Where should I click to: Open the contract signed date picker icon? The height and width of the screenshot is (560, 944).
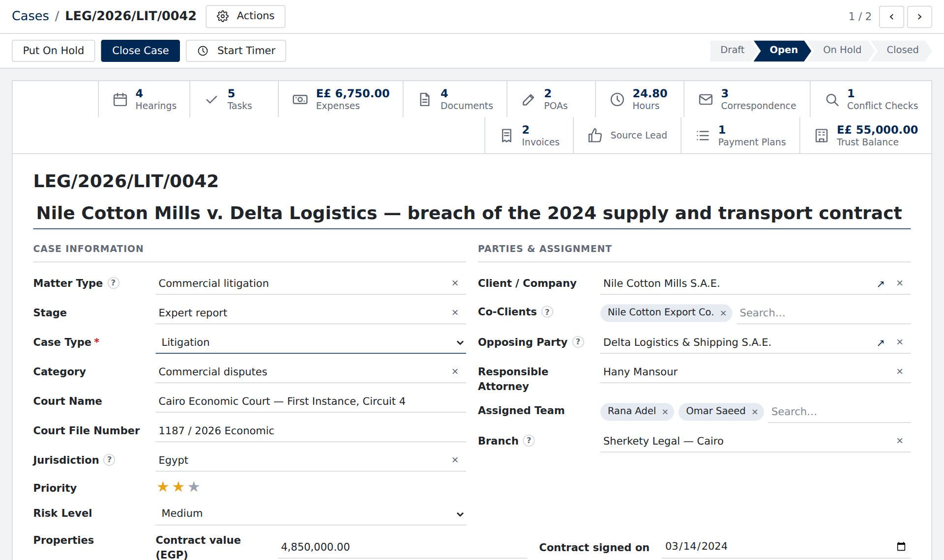pos(901,546)
